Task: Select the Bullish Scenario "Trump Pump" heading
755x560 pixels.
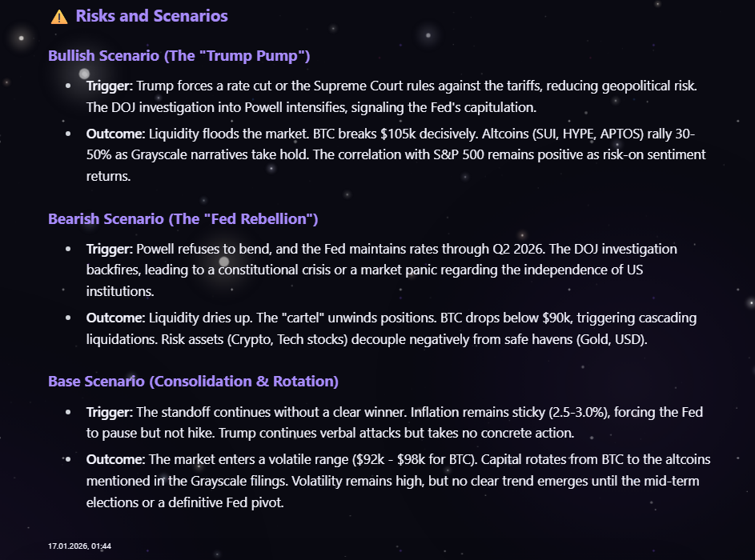Action: click(x=179, y=56)
